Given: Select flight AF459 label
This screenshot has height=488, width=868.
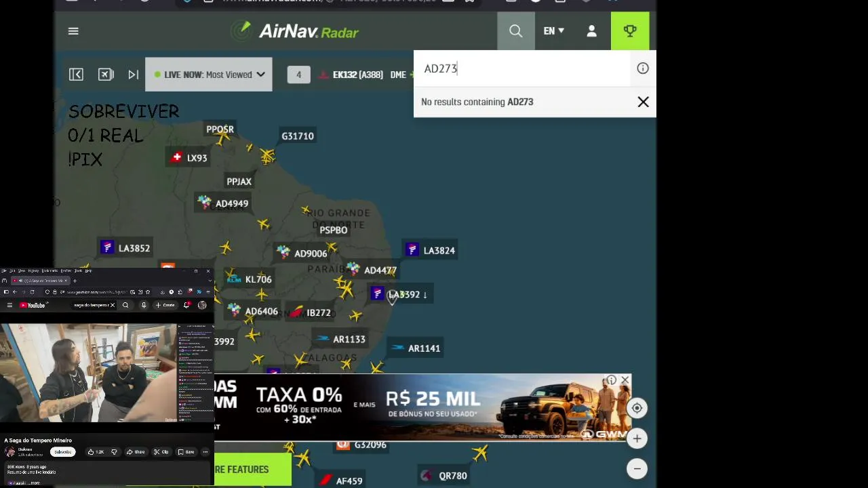Looking at the screenshot, I should (341, 481).
